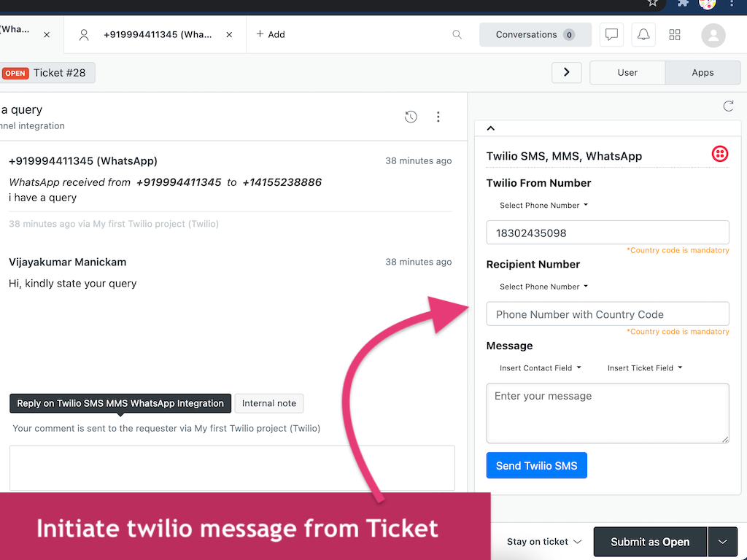Open ticket options three-dot menu
This screenshot has height=560, width=747.
tap(438, 117)
